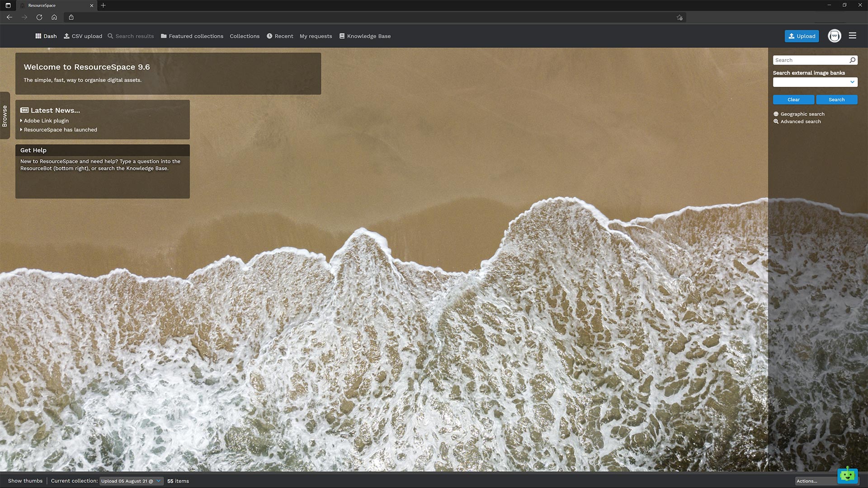
Task: Click the site security lock icon
Action: (71, 17)
